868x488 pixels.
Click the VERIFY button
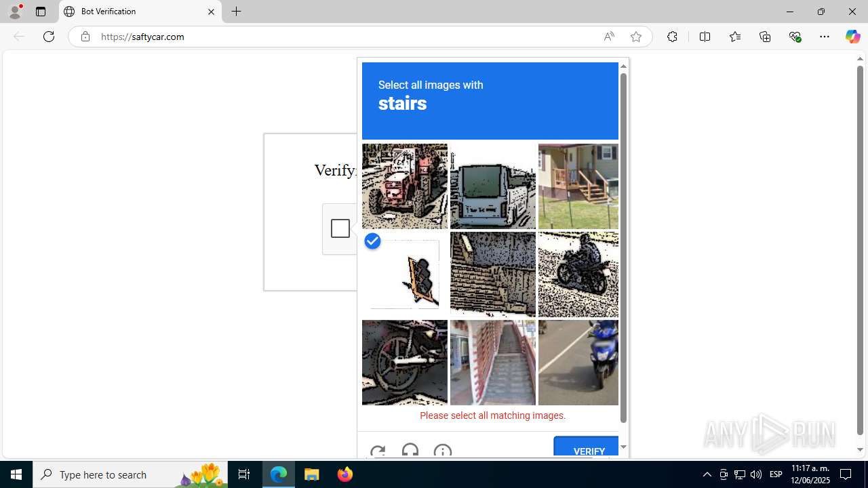point(587,447)
